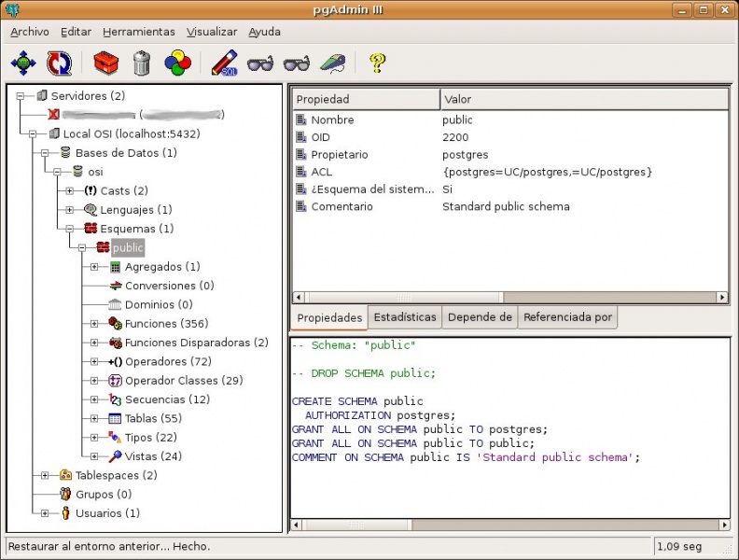The height and width of the screenshot is (560, 739).
Task: Open properties via the colored circles icon
Action: tap(177, 63)
